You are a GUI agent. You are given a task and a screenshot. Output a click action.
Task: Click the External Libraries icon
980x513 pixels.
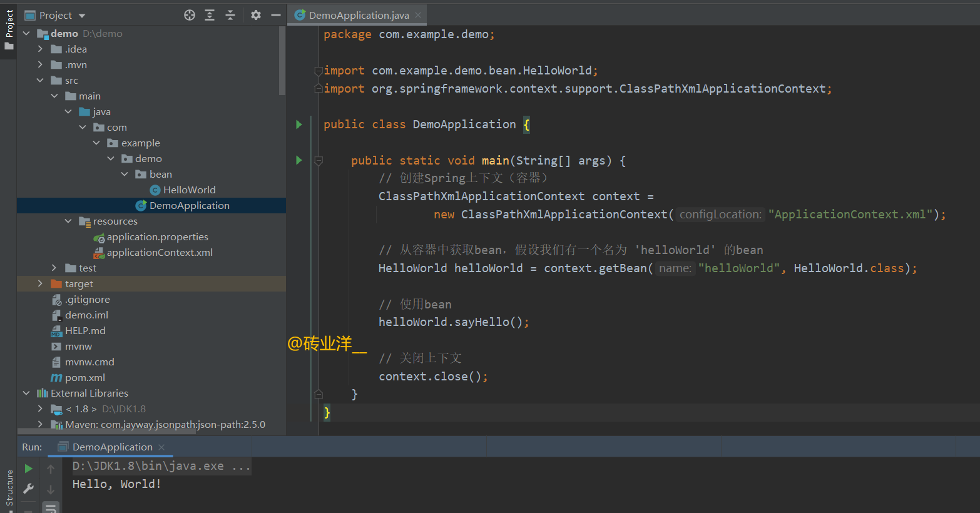43,393
